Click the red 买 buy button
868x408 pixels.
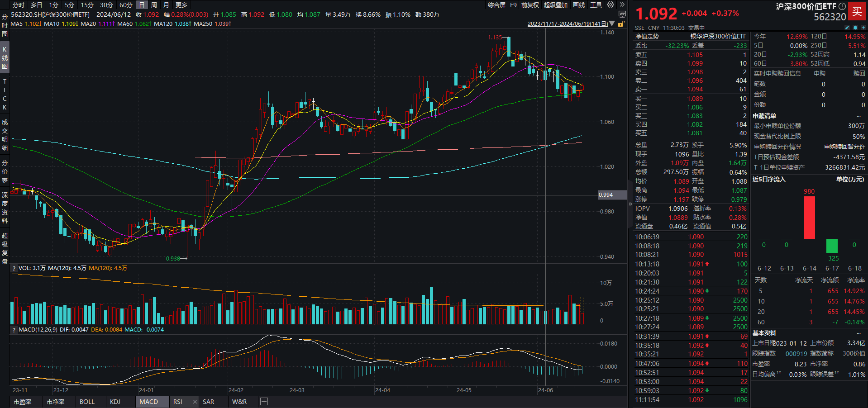857,12
